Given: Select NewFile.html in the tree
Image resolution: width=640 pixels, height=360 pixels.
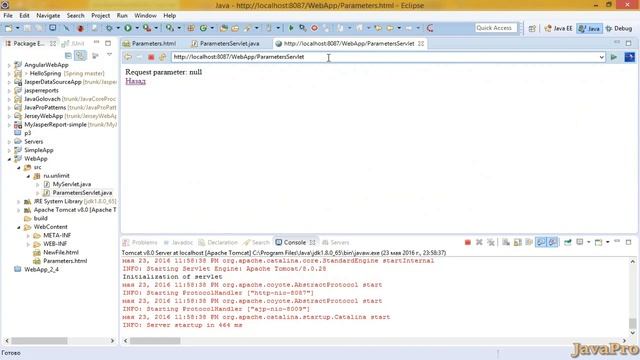Looking at the screenshot, I should [x=61, y=252].
